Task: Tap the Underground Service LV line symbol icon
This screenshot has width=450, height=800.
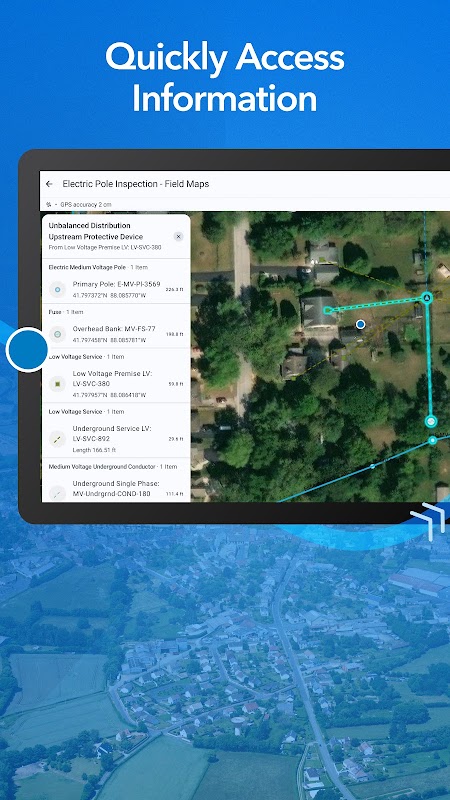Action: (57, 439)
